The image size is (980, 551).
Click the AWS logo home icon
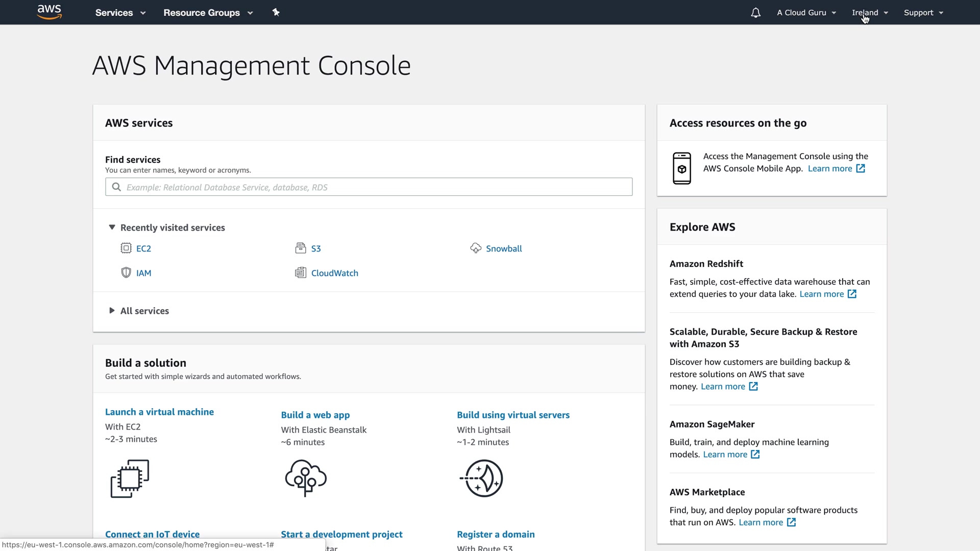click(50, 12)
